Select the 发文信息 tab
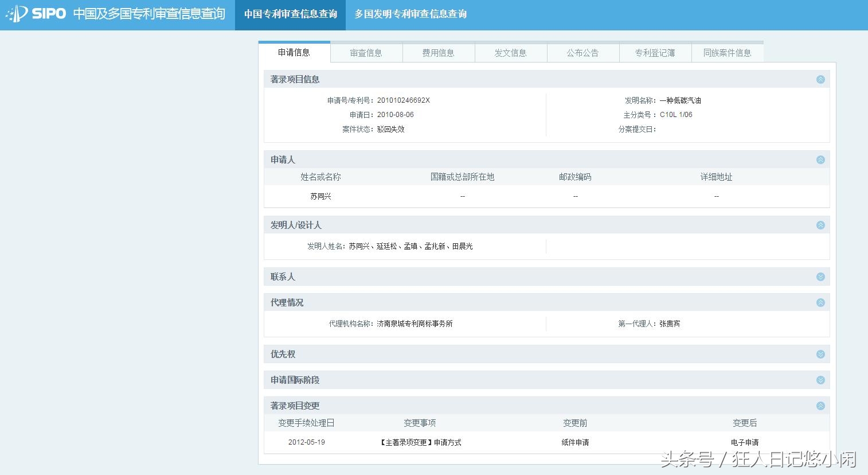The width and height of the screenshot is (868, 475). (x=510, y=52)
